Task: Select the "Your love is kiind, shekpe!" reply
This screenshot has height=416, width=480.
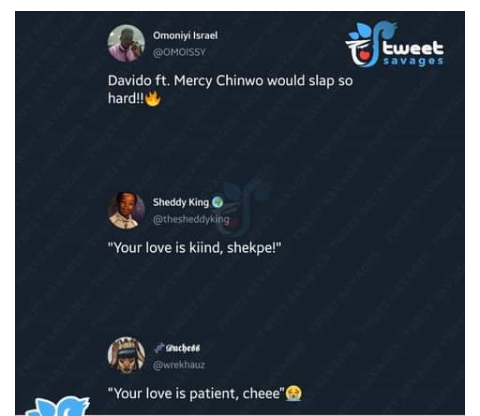Action: pos(194,248)
